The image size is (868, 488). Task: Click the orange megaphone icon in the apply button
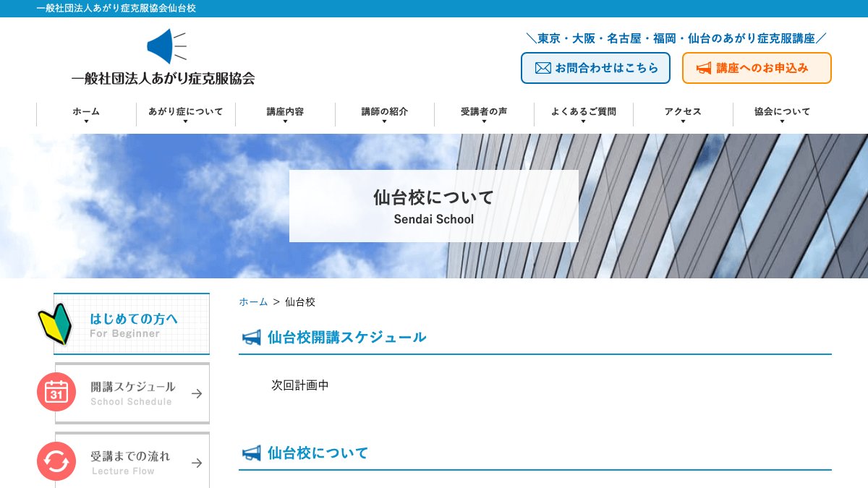pos(704,68)
